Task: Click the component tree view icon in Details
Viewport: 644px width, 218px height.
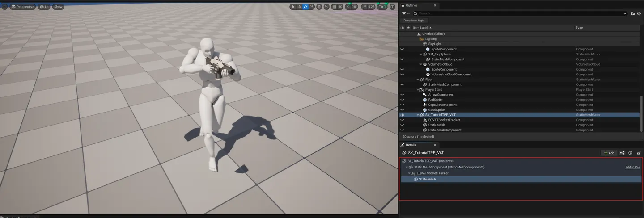Action: (622, 153)
